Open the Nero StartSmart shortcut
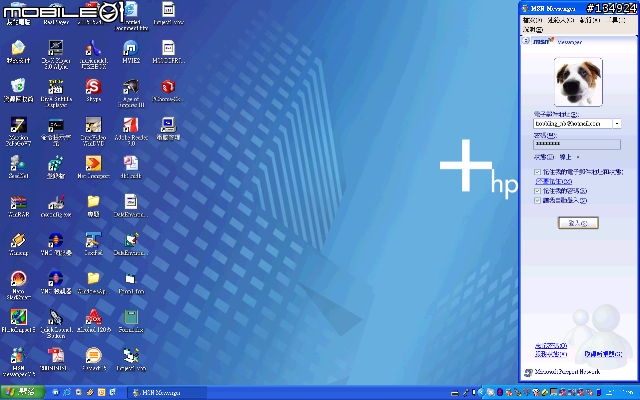640x400 pixels. pos(18,285)
